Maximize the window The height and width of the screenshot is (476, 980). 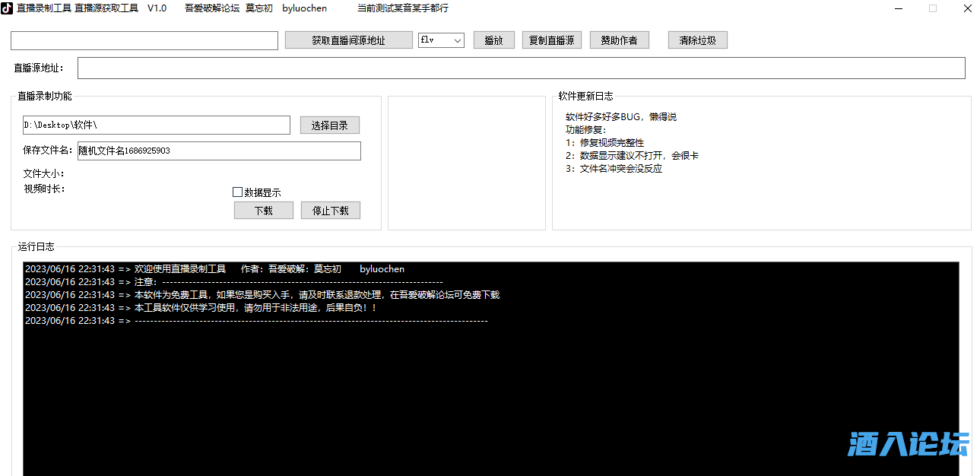(933, 8)
